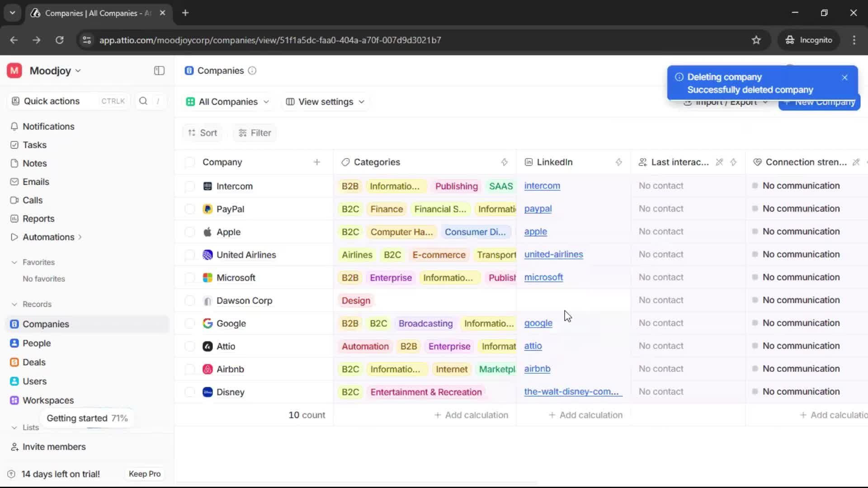Bookmark this page with the star icon
The image size is (868, 488).
click(756, 40)
